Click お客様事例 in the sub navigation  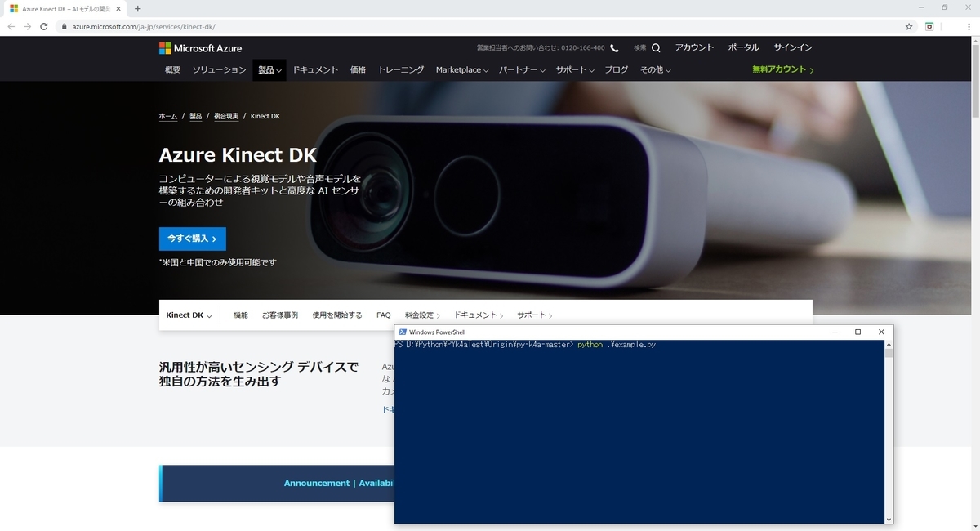tap(280, 315)
